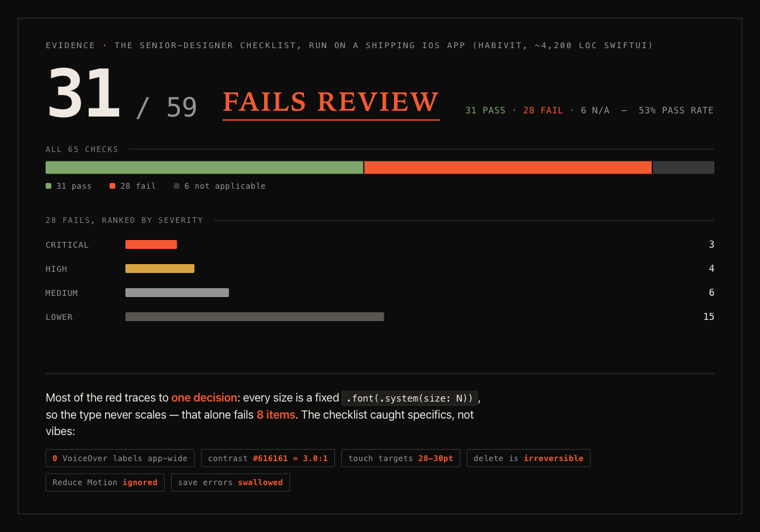This screenshot has width=760, height=532.
Task: Click the green '31 pass' legend swatch
Action: 48,186
